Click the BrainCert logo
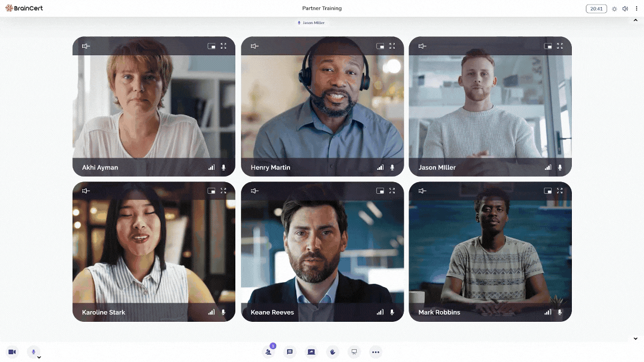The width and height of the screenshot is (644, 362). pyautogui.click(x=24, y=8)
